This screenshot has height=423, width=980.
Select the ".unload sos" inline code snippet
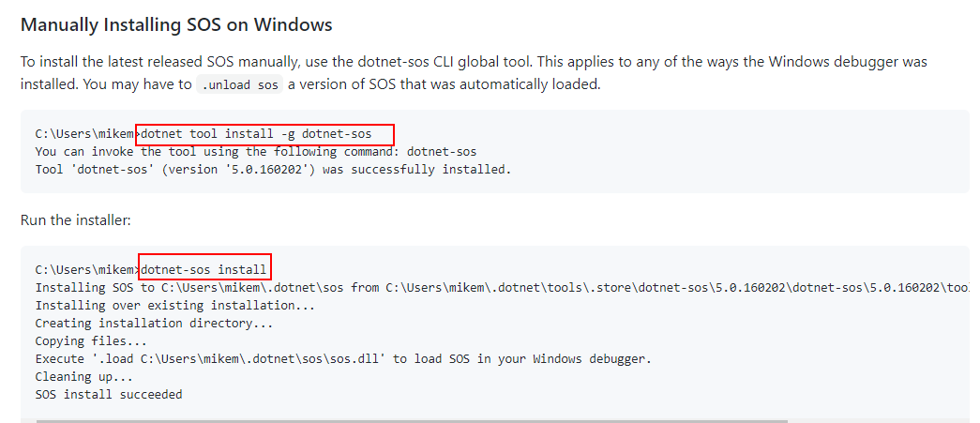[x=240, y=84]
